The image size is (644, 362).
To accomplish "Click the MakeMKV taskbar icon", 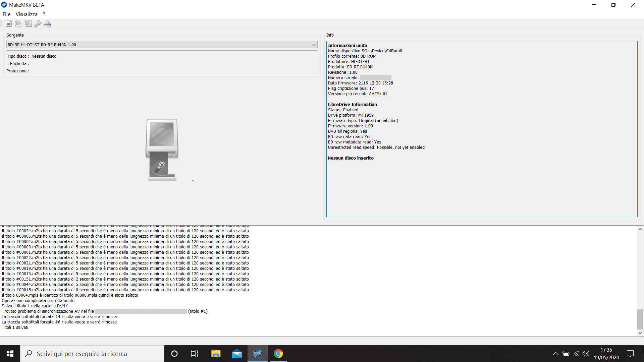I will tap(258, 354).
